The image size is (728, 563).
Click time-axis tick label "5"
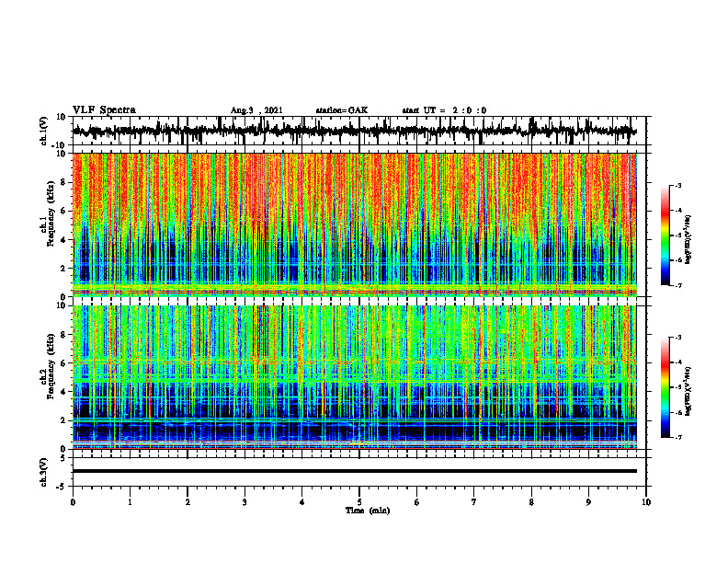359,502
